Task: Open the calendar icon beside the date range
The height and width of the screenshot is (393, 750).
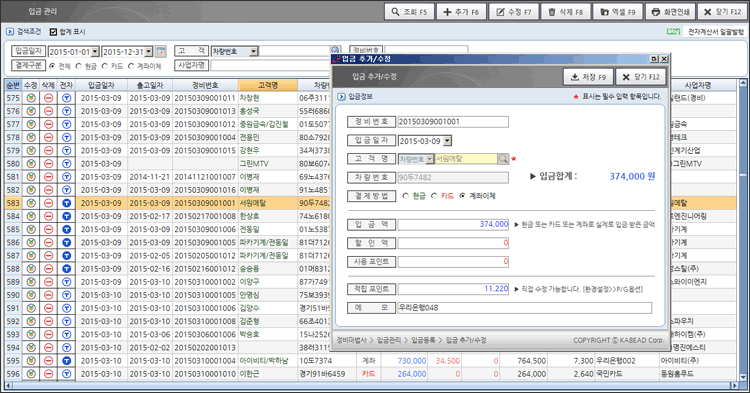Action: coord(161,51)
